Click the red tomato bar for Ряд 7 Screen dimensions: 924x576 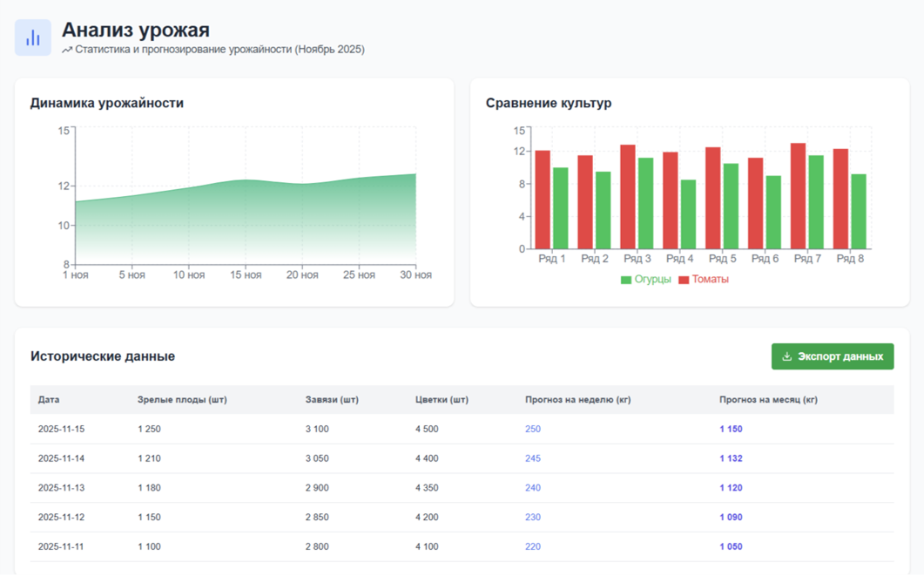point(798,196)
